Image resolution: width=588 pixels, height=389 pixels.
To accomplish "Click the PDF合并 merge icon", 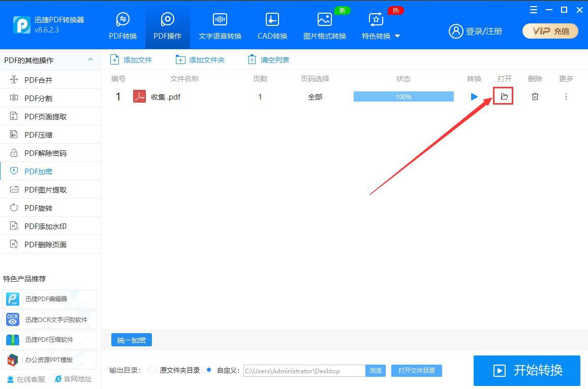I will (14, 79).
